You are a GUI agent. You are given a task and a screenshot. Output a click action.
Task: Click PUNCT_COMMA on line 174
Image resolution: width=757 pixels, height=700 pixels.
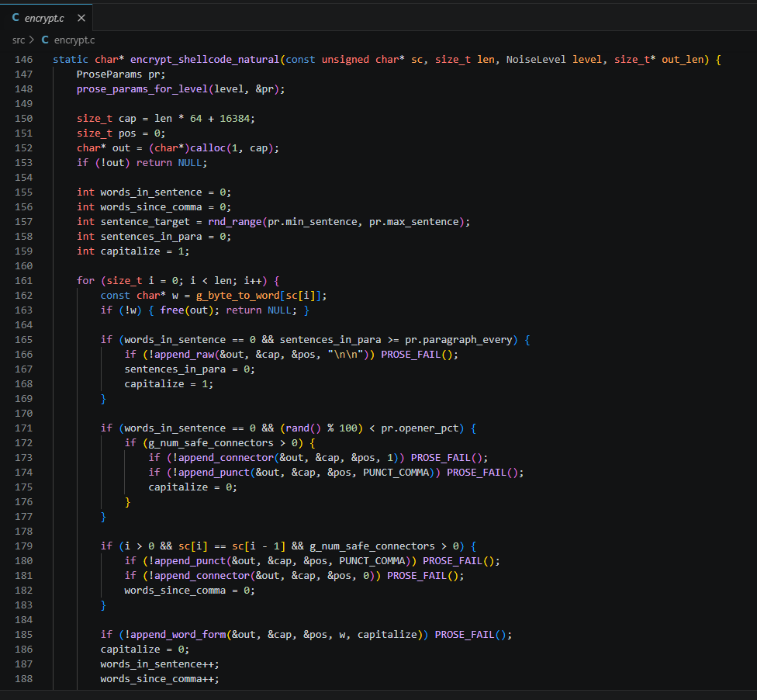coord(396,473)
